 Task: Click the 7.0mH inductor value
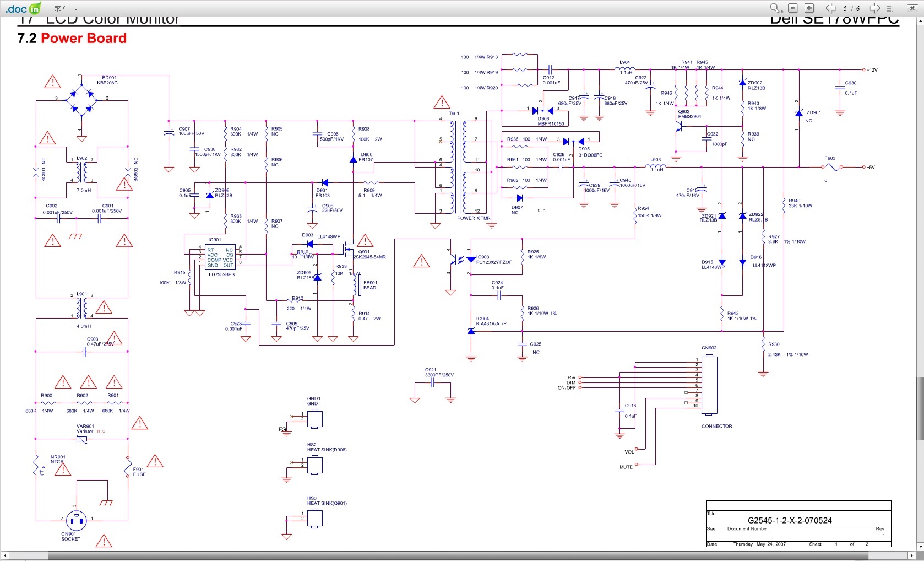84,190
